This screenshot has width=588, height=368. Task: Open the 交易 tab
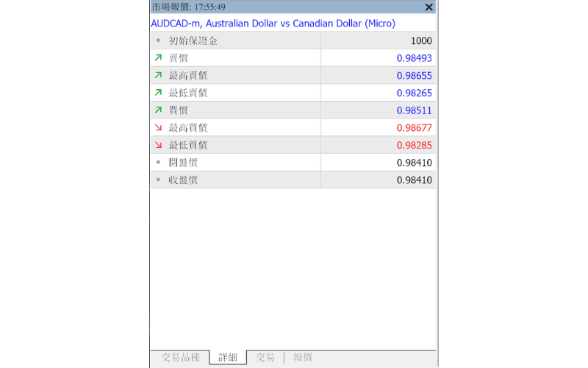pyautogui.click(x=265, y=357)
